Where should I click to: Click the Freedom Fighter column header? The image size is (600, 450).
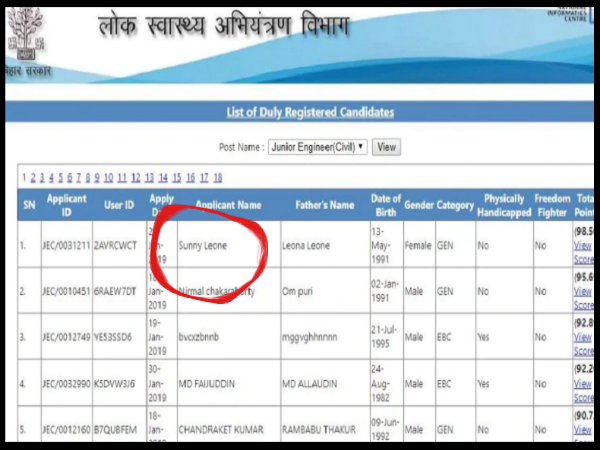click(x=552, y=205)
